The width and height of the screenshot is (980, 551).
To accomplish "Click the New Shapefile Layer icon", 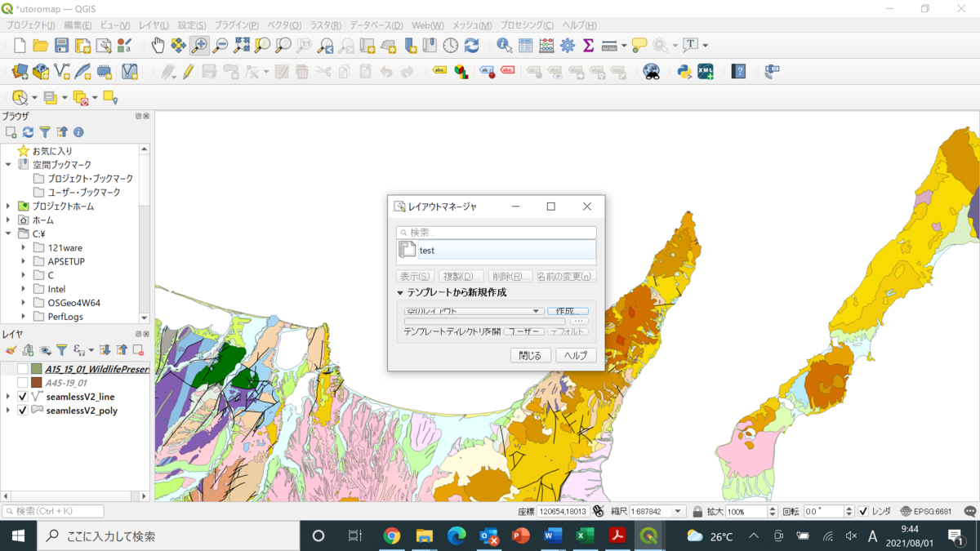I will coord(62,72).
